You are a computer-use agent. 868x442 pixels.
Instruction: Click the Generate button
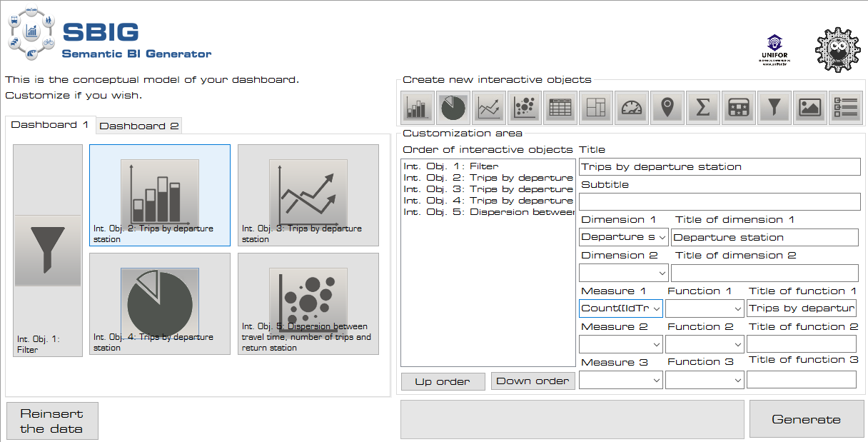[806, 420]
